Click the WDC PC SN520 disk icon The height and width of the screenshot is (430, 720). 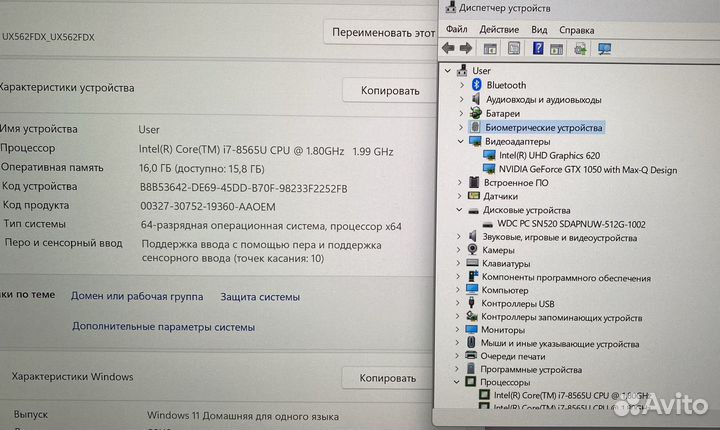coord(488,224)
